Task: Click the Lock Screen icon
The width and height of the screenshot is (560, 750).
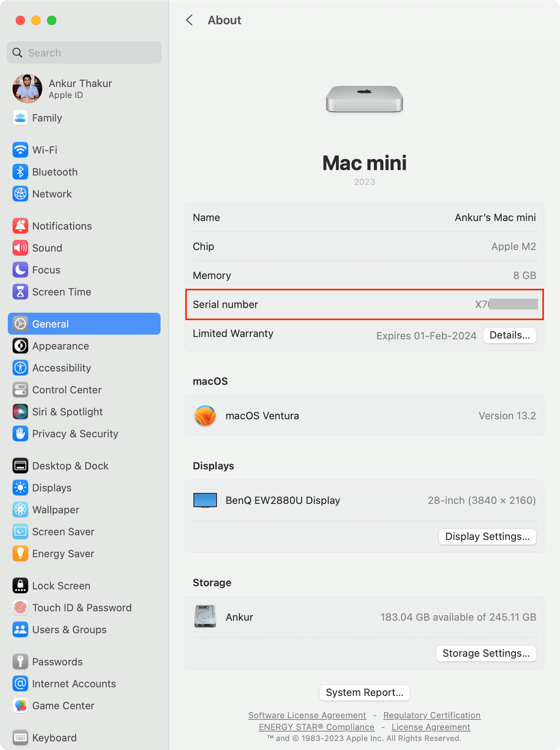Action: pyautogui.click(x=20, y=585)
